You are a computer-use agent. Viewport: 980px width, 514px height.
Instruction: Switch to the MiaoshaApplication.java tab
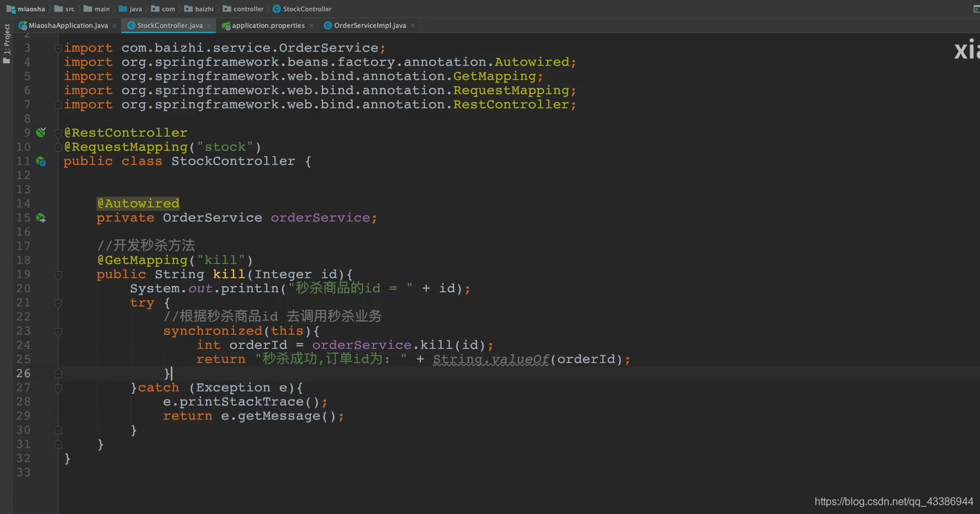coord(68,25)
